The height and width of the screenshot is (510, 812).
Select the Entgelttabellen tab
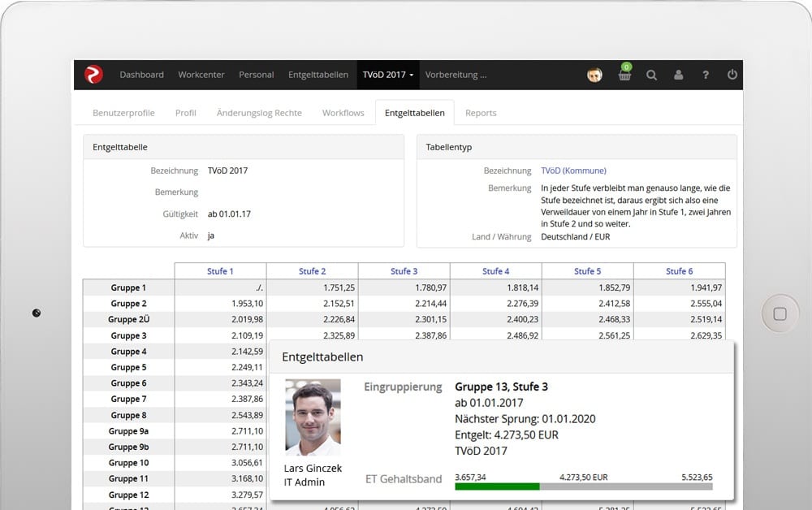pos(415,113)
